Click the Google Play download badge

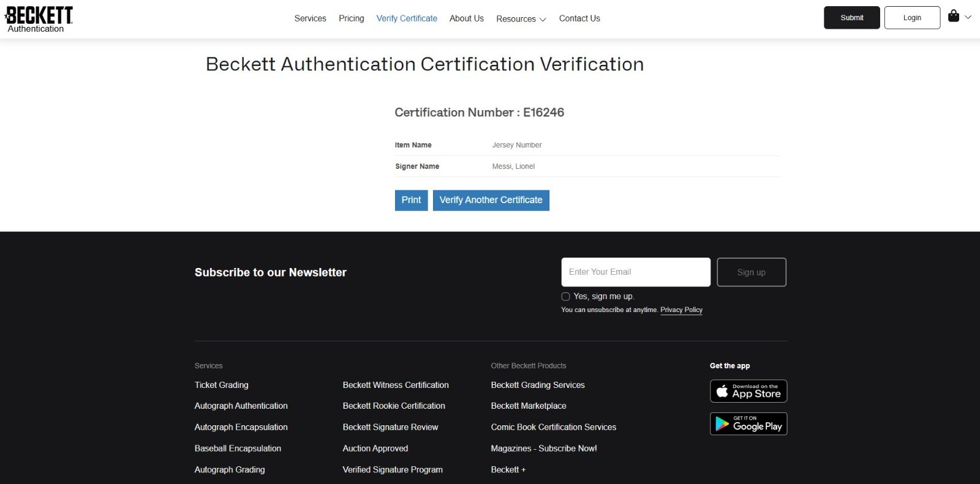point(748,423)
